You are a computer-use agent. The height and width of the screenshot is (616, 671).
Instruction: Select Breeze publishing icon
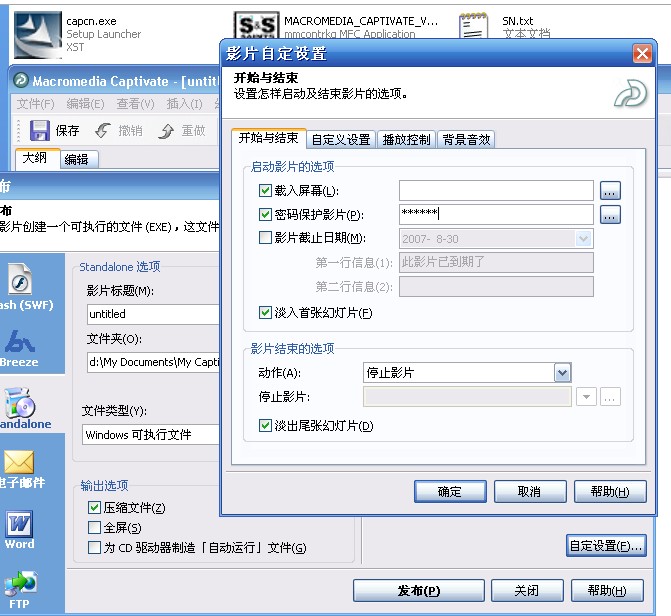coord(20,341)
